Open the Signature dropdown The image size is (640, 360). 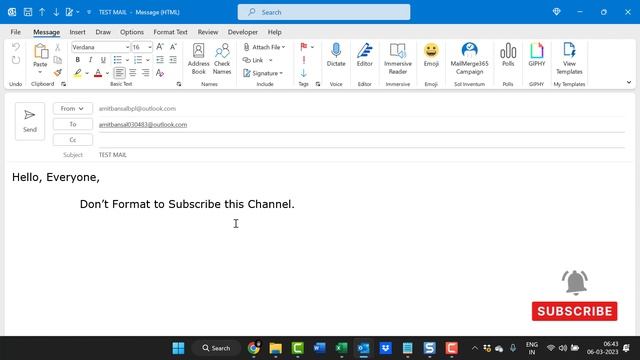263,73
